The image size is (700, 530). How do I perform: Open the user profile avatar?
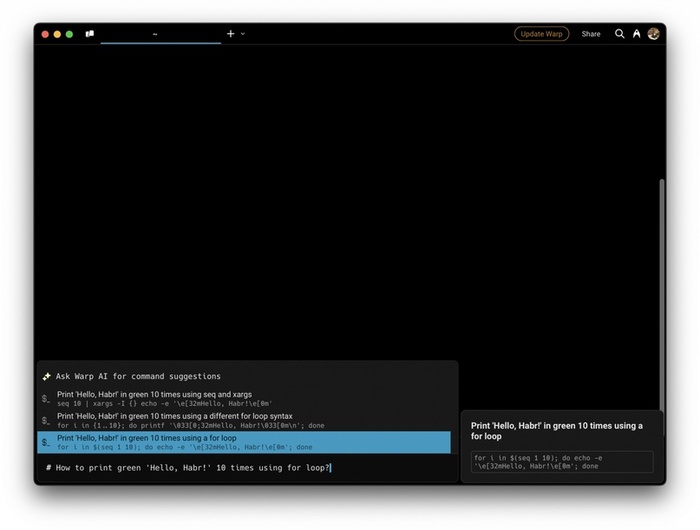coord(654,34)
